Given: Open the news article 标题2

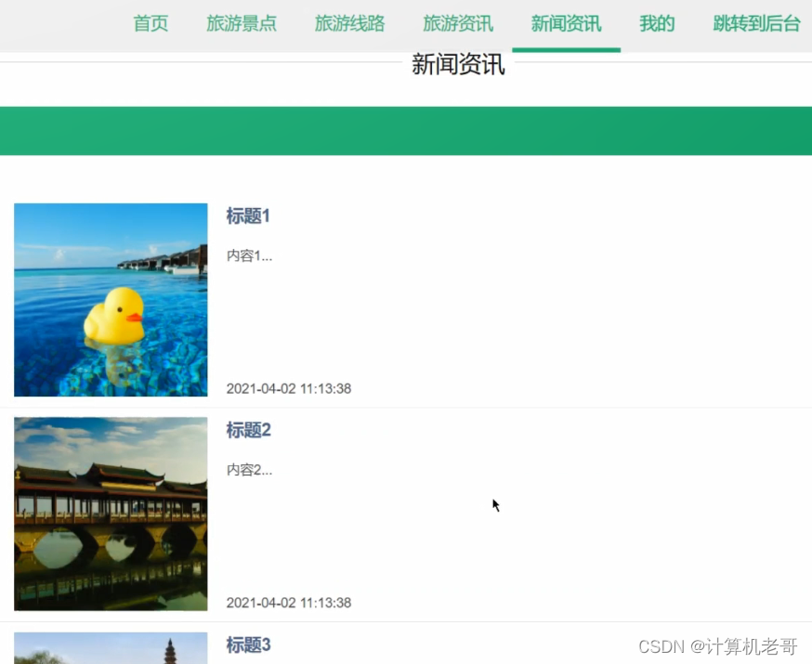Looking at the screenshot, I should 247,430.
